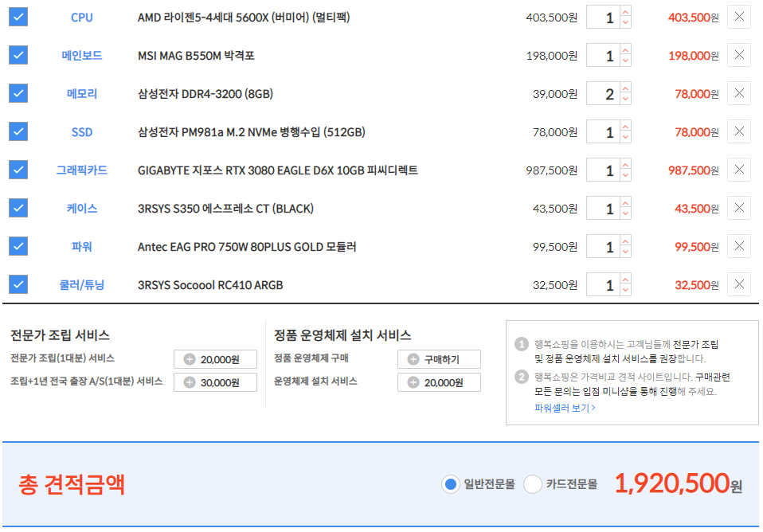Increase SSD quantity using up arrow
Viewport: 763px width, 532px height.
point(625,127)
